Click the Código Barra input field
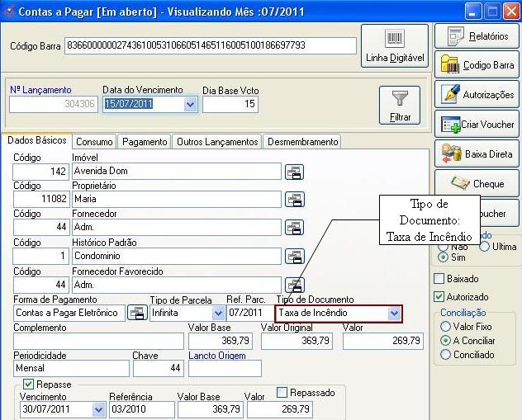The height and width of the screenshot is (420, 522). [x=210, y=45]
